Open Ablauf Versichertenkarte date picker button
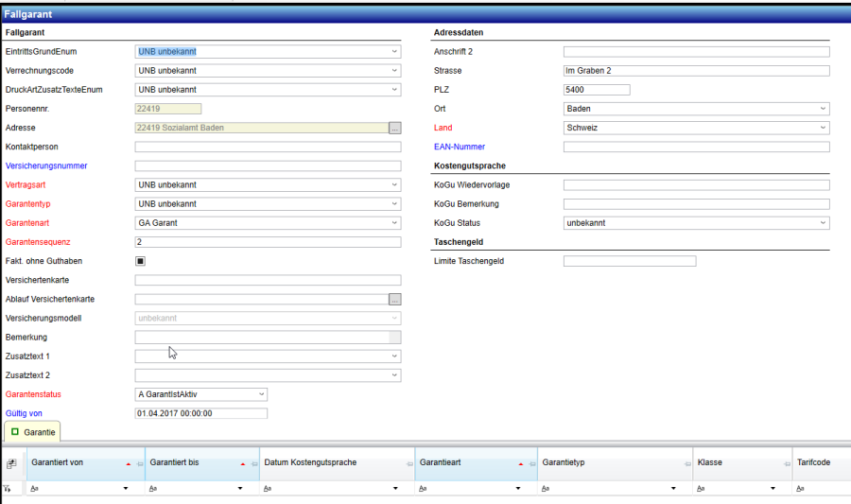851x504 pixels. 395,299
